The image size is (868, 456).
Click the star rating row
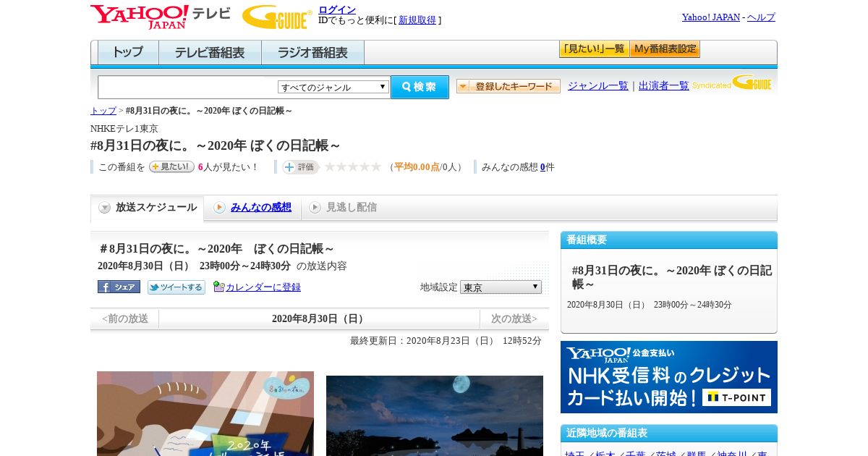click(x=353, y=166)
